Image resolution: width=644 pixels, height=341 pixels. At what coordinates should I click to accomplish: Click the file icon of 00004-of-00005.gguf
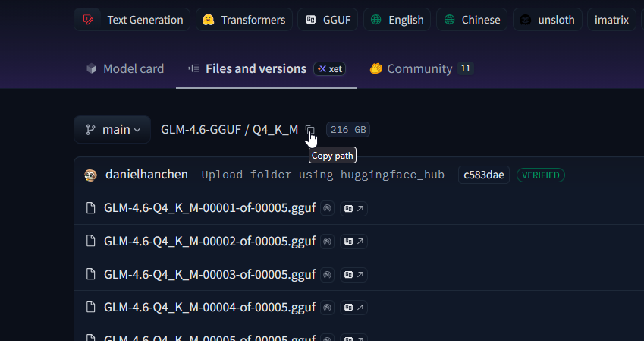tap(90, 307)
